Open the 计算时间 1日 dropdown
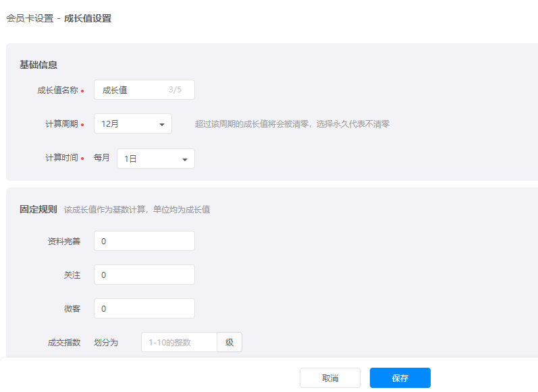Viewport: 538px width, 392px height. [156, 159]
